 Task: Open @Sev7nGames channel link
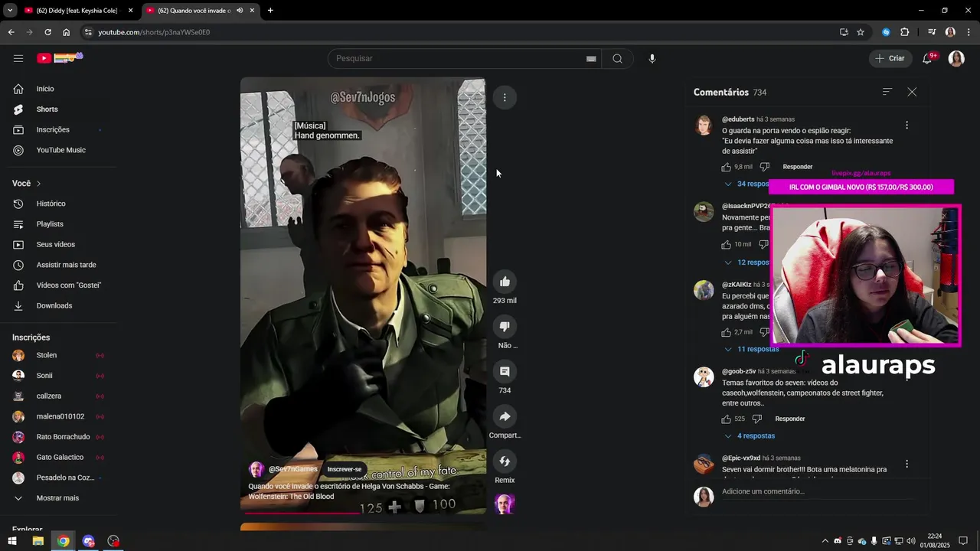coord(292,469)
